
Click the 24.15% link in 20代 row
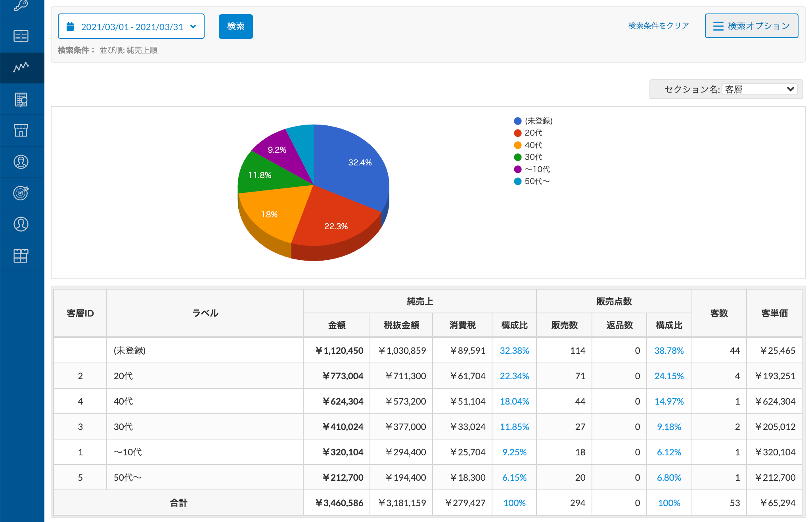point(669,376)
